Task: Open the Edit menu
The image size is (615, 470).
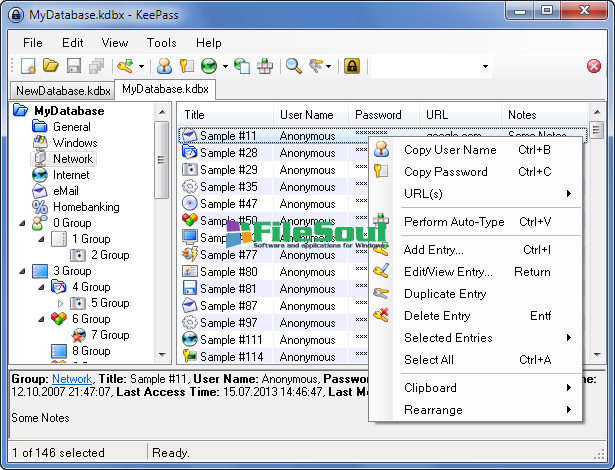Action: (x=73, y=43)
